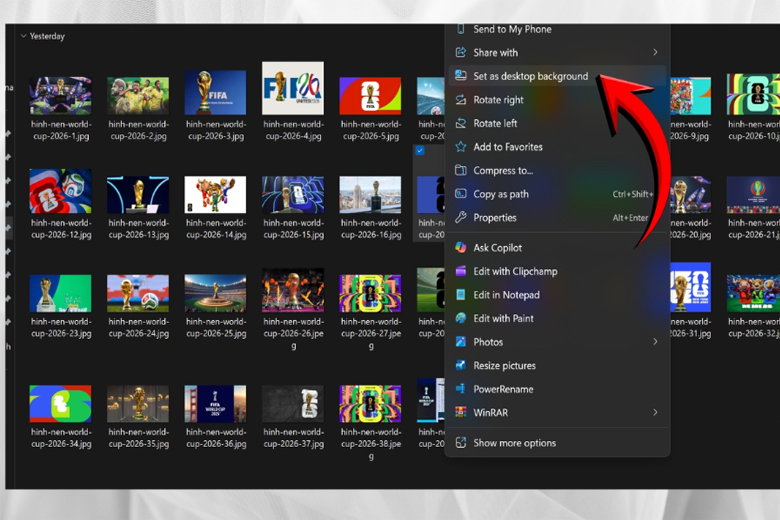The height and width of the screenshot is (520, 780).
Task: Select thumbnail hinh-nen-world-cup-2026-1.jpg
Action: (x=60, y=95)
